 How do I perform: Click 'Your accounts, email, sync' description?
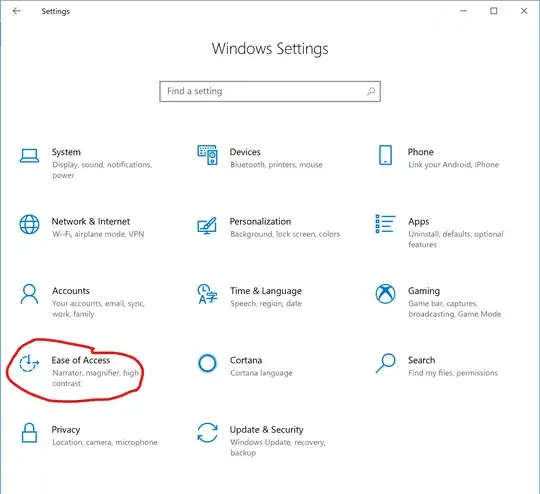[x=98, y=309]
